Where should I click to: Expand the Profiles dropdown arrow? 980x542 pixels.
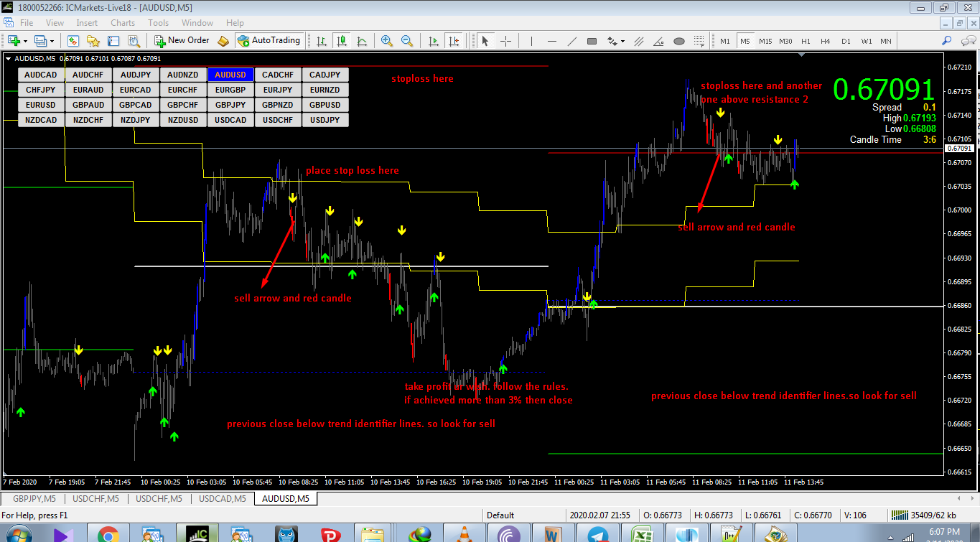pos(52,41)
